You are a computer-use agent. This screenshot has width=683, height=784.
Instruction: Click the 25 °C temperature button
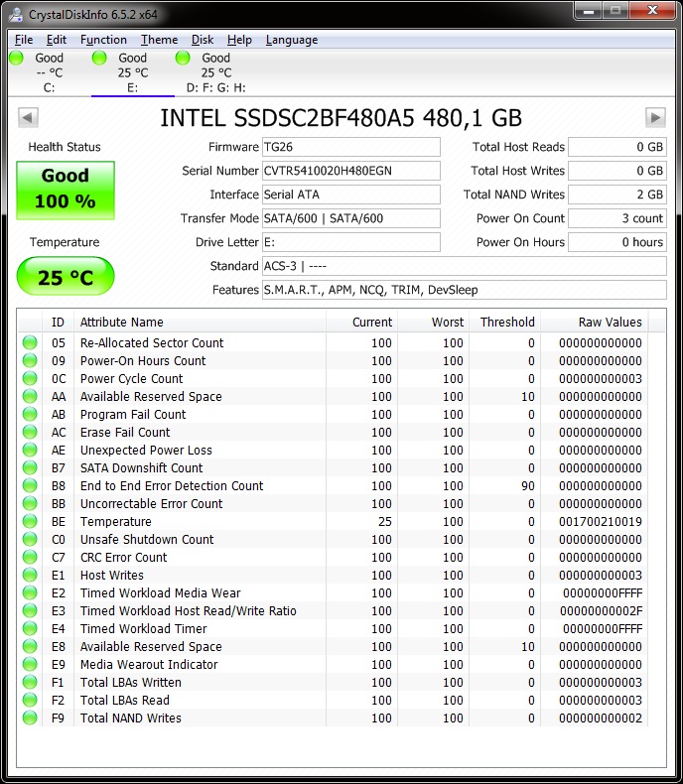tap(66, 277)
